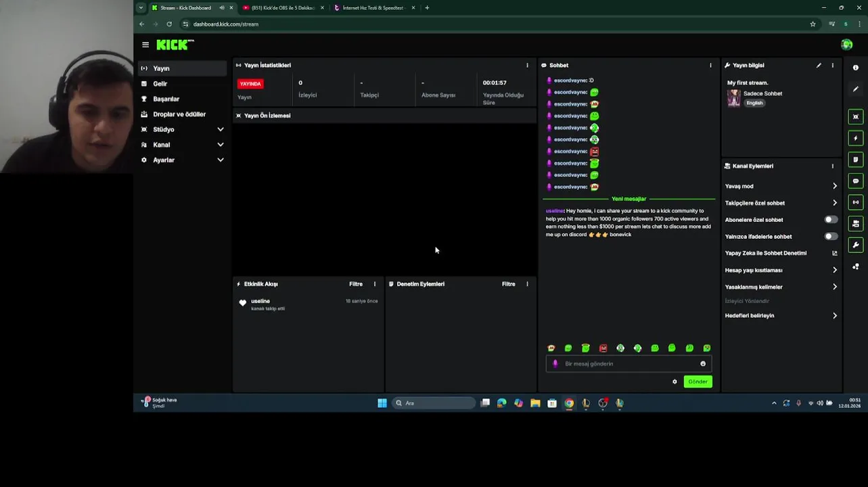Viewport: 868px width, 487px height.
Task: Click Yeni mesajlar divider label
Action: click(x=629, y=199)
